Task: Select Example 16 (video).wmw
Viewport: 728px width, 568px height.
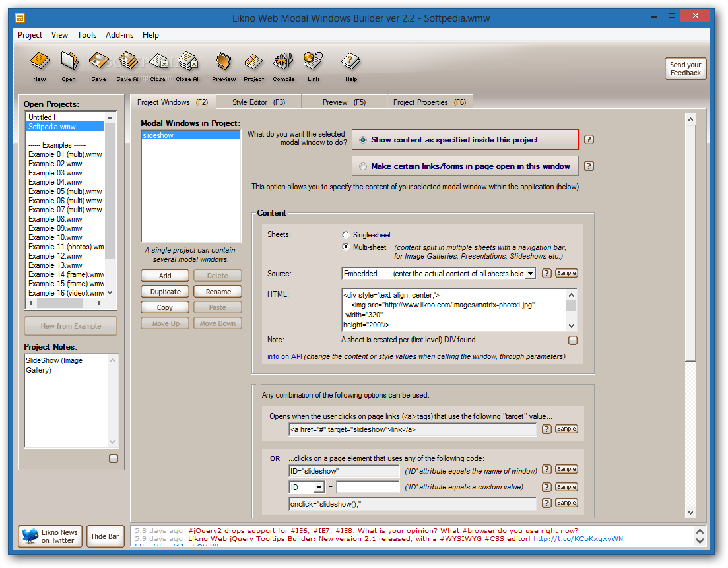Action: 65,293
